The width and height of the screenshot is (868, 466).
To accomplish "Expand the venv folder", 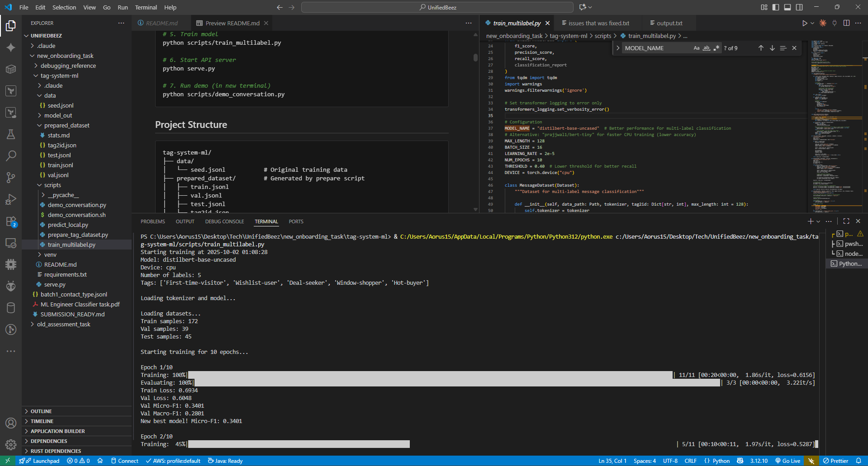I will [50, 254].
